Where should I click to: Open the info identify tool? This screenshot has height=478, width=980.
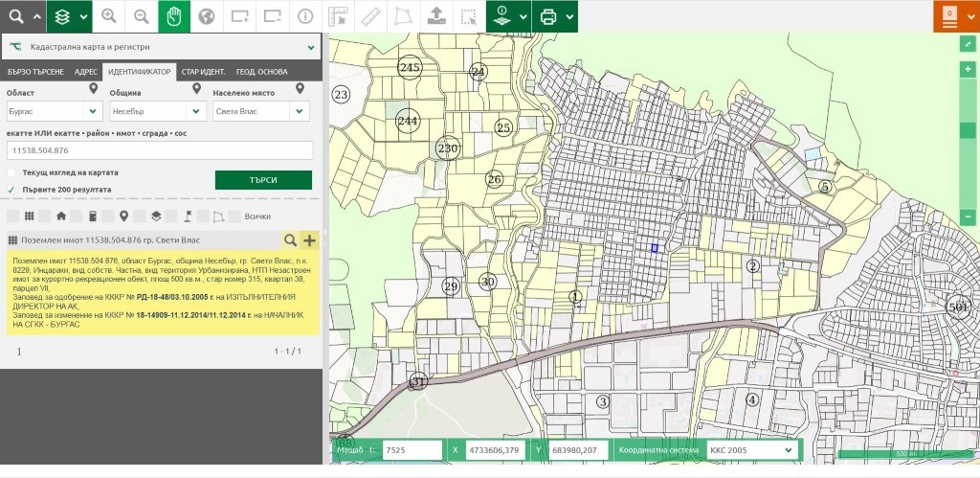click(x=304, y=16)
